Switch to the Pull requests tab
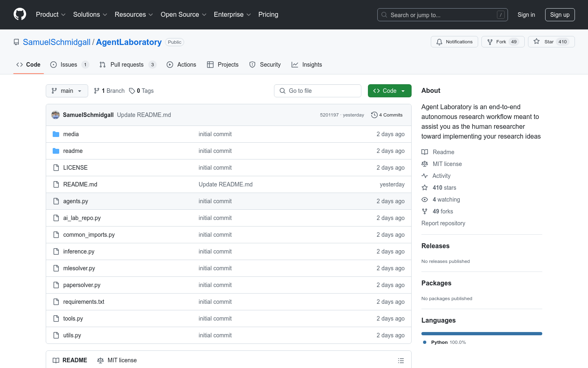 pos(128,65)
